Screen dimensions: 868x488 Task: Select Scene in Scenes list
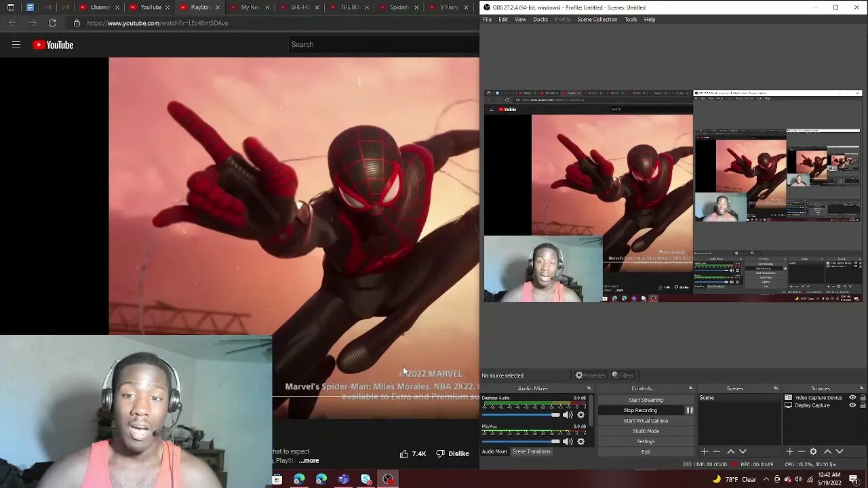pyautogui.click(x=741, y=398)
